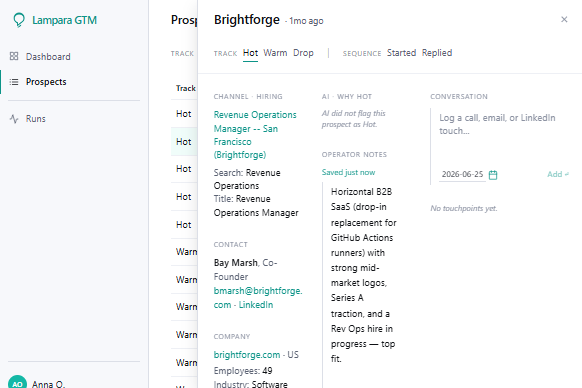Click the '1mo ago' timestamp
582x388 pixels.
coord(306,21)
